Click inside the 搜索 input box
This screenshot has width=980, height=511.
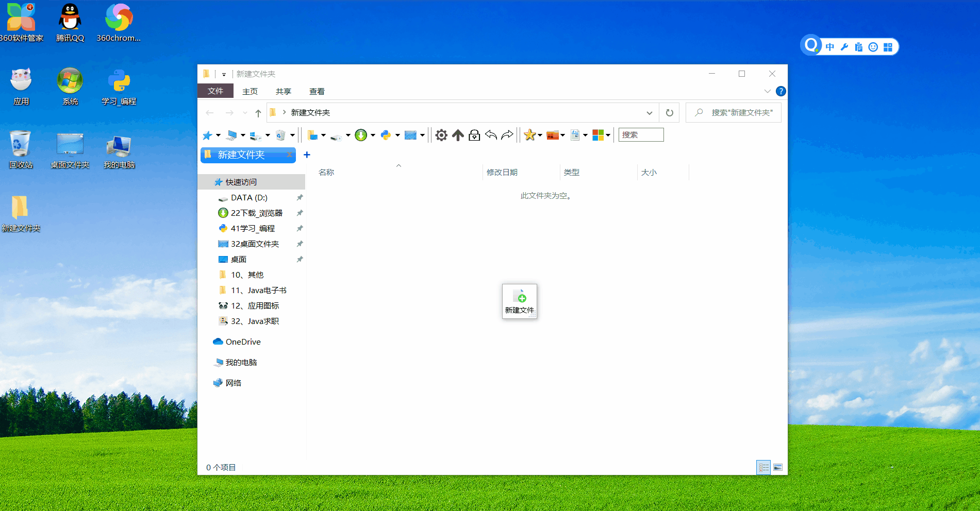[641, 134]
